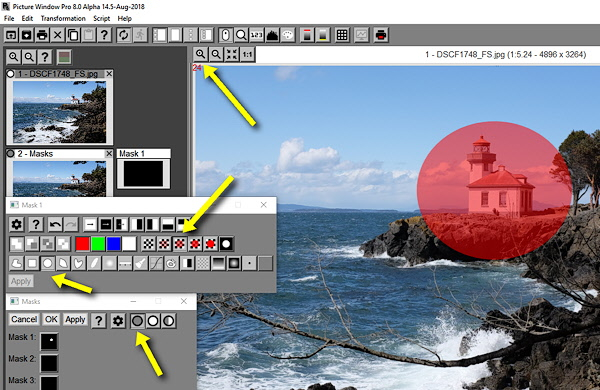Select solid red dot mask overlay
This screenshot has width=600, height=390.
[x=210, y=244]
